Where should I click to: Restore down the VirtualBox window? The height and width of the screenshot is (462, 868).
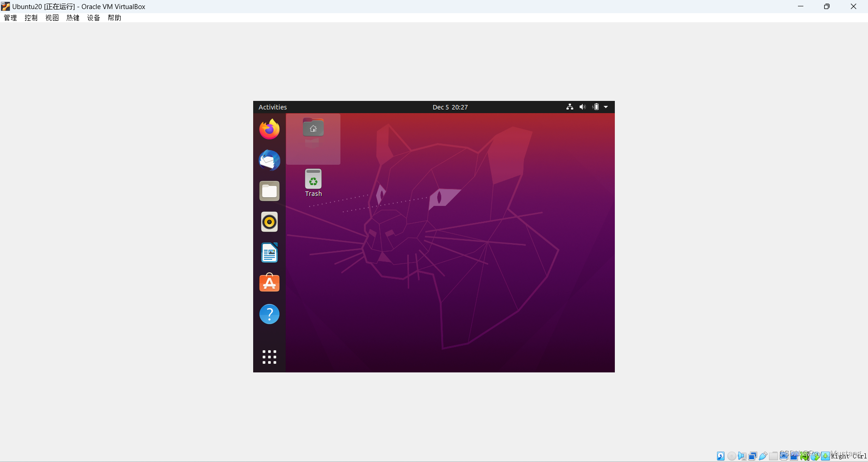[x=827, y=6]
